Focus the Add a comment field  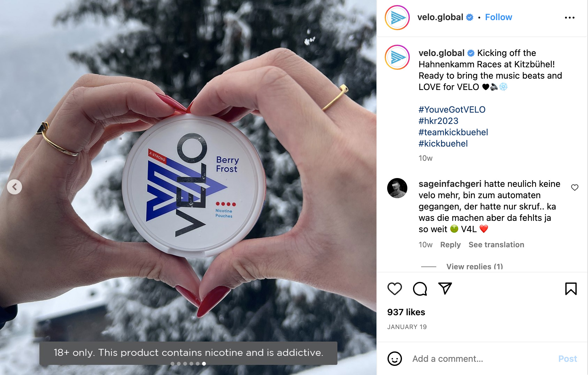(482, 359)
